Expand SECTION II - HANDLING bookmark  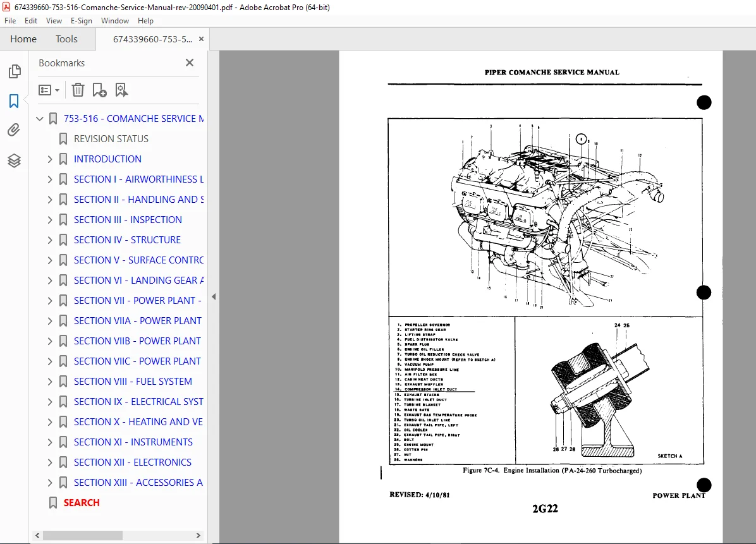click(50, 200)
